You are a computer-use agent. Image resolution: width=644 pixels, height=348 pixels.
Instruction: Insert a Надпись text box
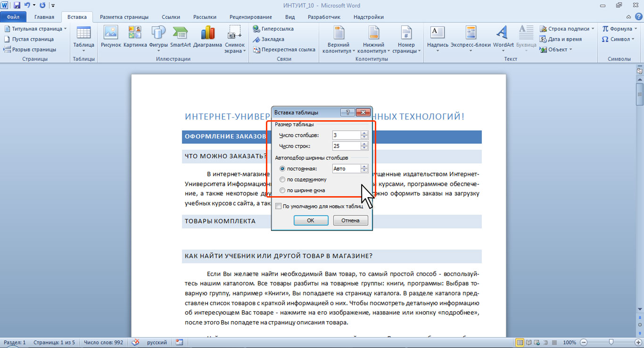pos(438,39)
